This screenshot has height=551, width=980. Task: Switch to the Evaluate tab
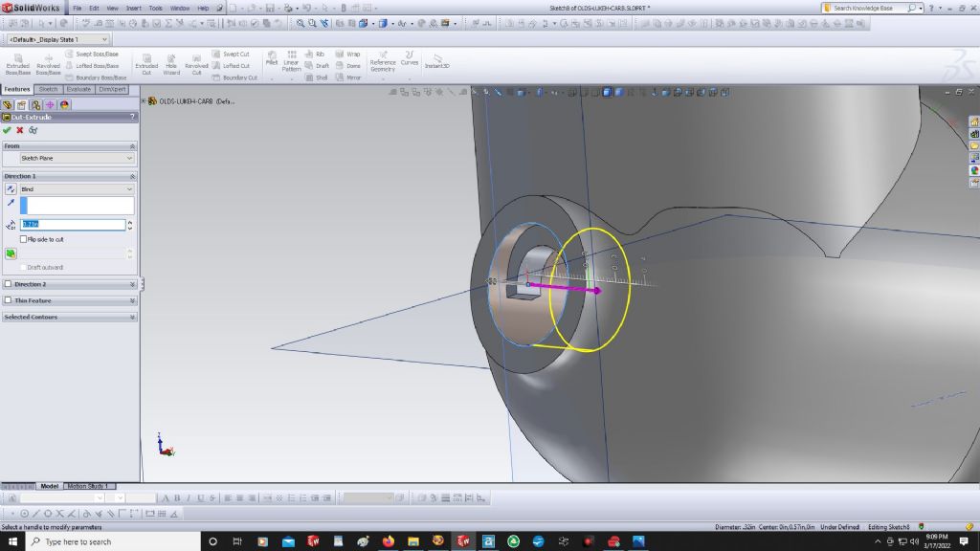tap(78, 89)
